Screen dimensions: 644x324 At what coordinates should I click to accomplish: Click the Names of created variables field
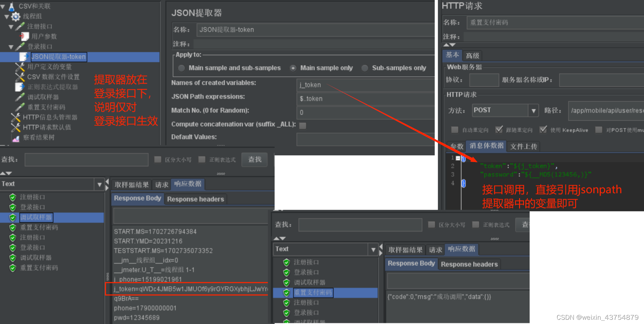pyautogui.click(x=365, y=85)
